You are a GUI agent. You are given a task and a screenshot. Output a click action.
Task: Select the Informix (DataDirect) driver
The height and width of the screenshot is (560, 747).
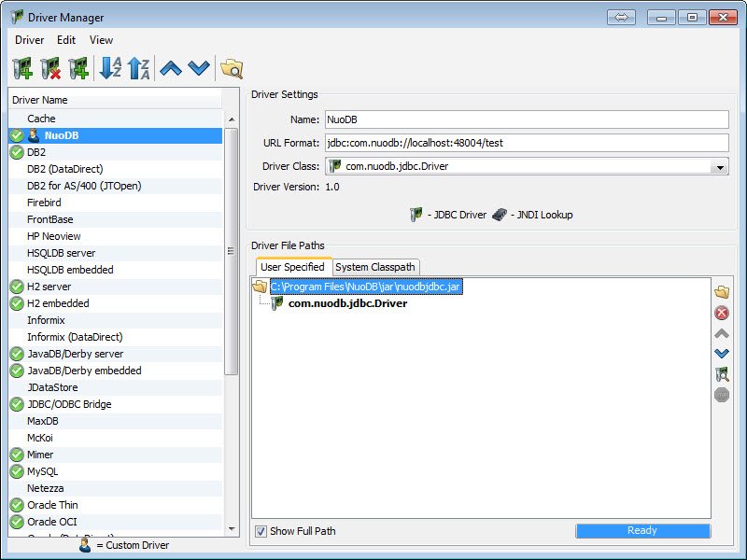click(116, 337)
